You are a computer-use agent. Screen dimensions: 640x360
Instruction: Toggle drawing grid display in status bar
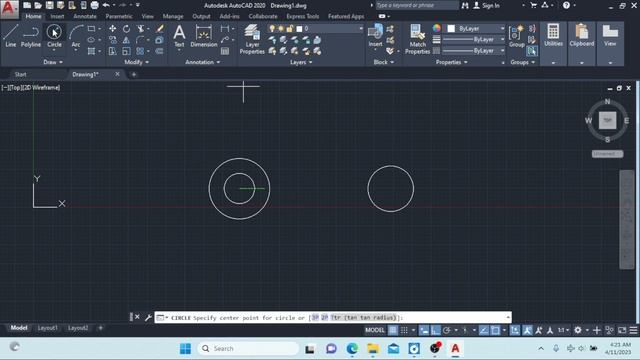[393, 330]
